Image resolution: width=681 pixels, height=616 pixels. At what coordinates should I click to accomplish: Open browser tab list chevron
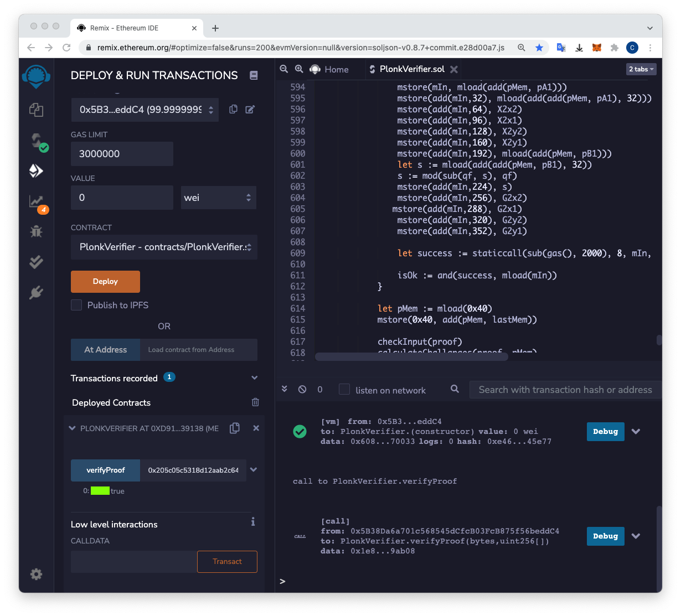(x=650, y=28)
